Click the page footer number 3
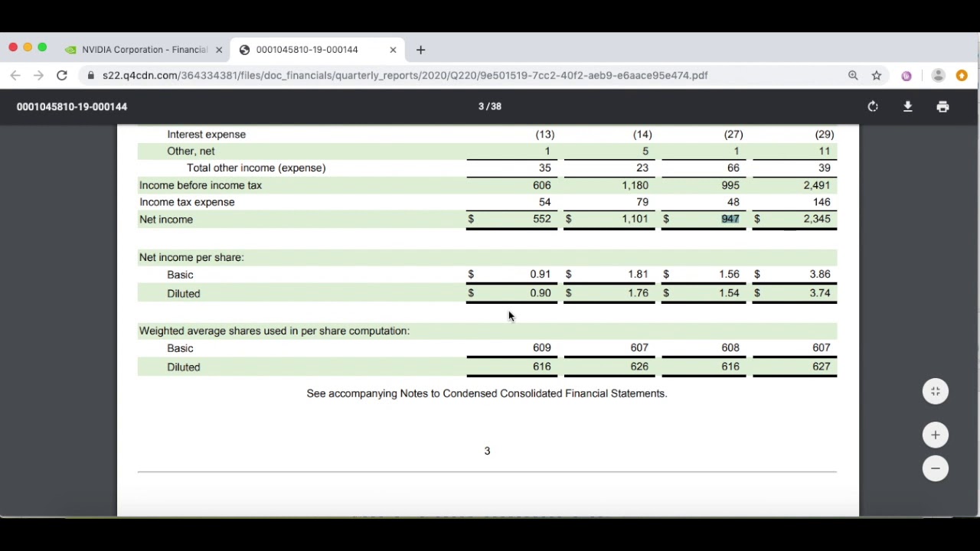Screen dimensions: 980x551 (x=487, y=451)
